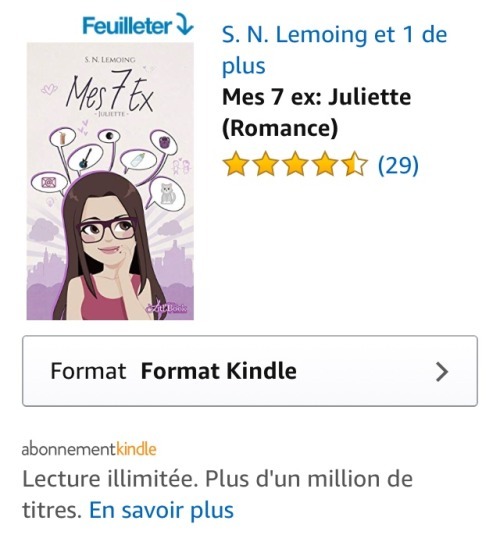Click the third gold rating star
This screenshot has height=535, width=500.
(x=295, y=165)
